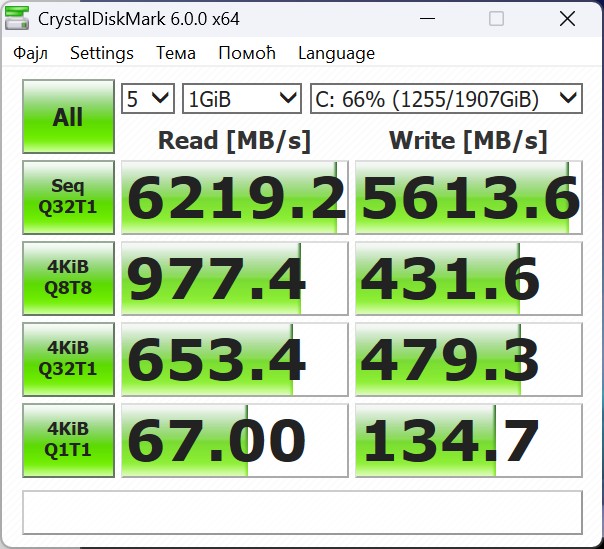Select the 4KiB Q8T8 write result 431.6

468,278
